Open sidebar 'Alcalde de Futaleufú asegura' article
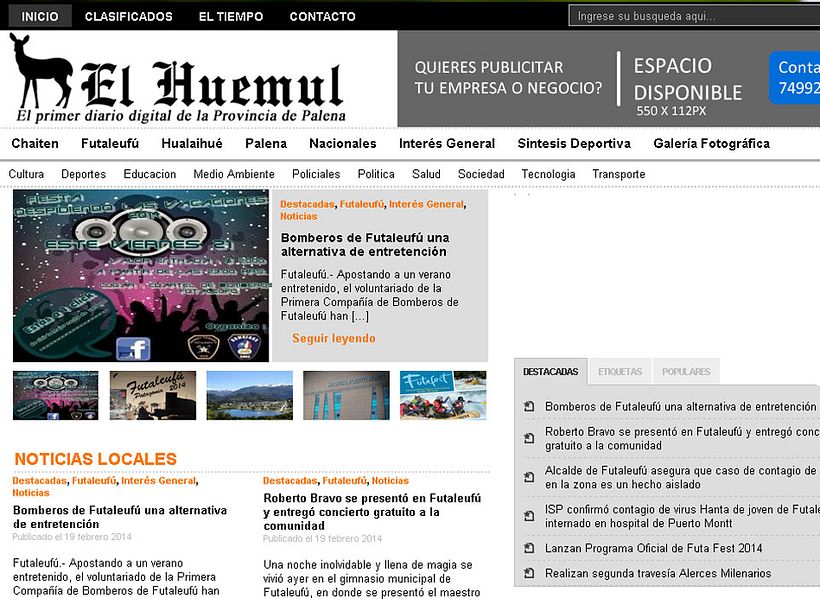Image resolution: width=820 pixels, height=599 pixels. pyautogui.click(x=682, y=477)
